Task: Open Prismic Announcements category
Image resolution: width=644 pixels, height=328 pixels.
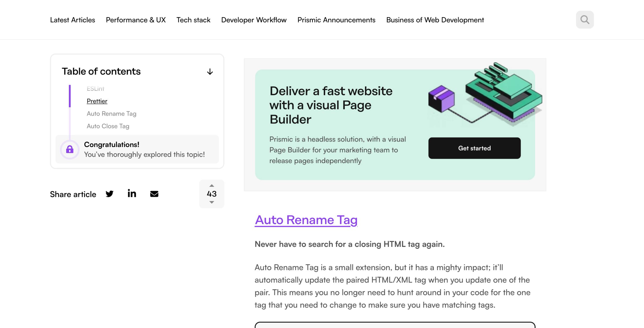Action: click(336, 20)
